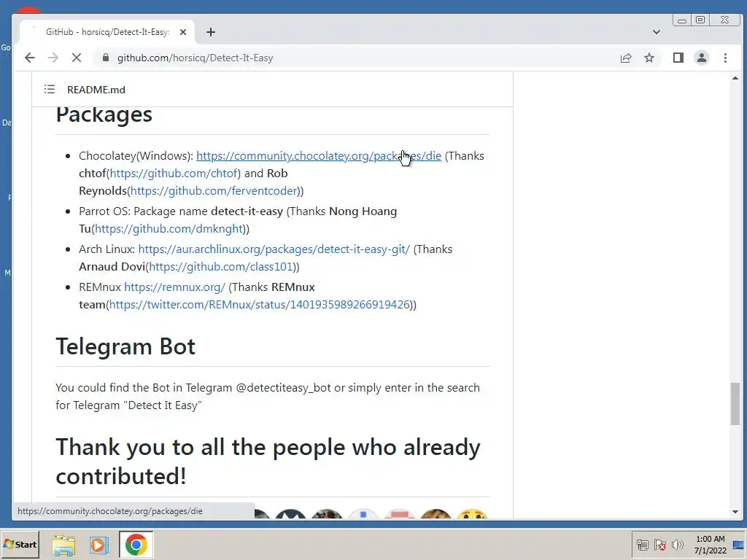This screenshot has width=747, height=560.
Task: Open the Chocolatey community packages link
Action: 319,156
